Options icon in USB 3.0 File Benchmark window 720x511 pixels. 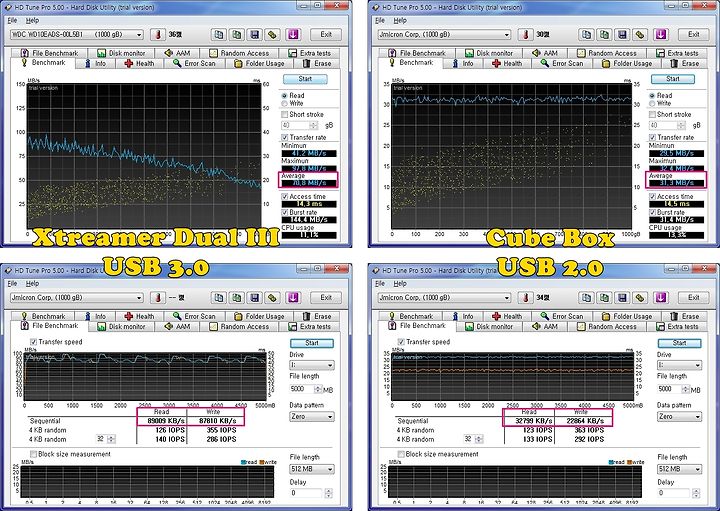coord(272,298)
